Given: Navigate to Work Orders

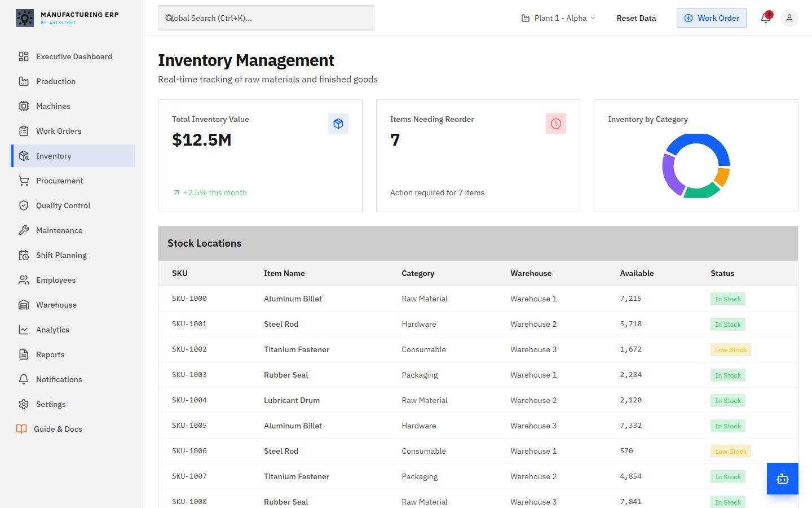Looking at the screenshot, I should pyautogui.click(x=73, y=131).
